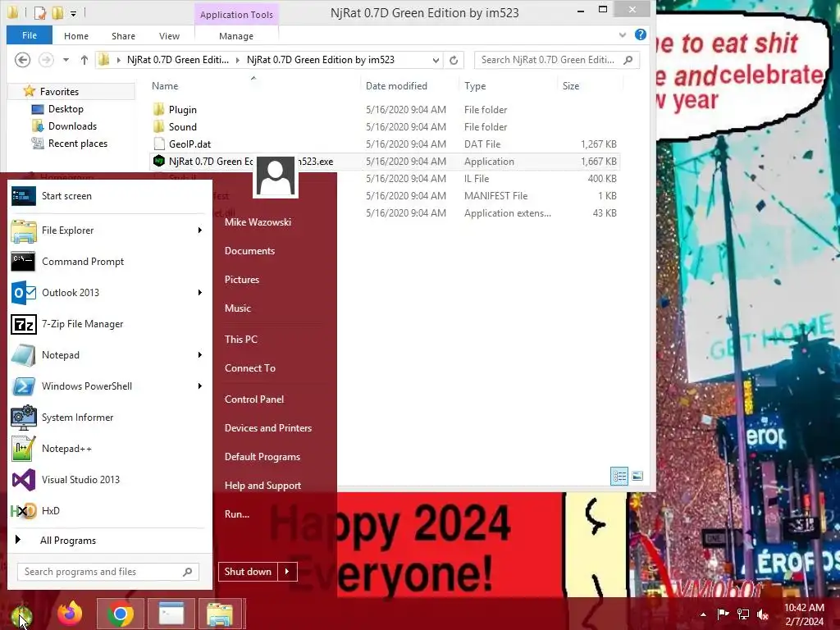
Task: Expand File Explorer submenu arrow
Action: [200, 231]
